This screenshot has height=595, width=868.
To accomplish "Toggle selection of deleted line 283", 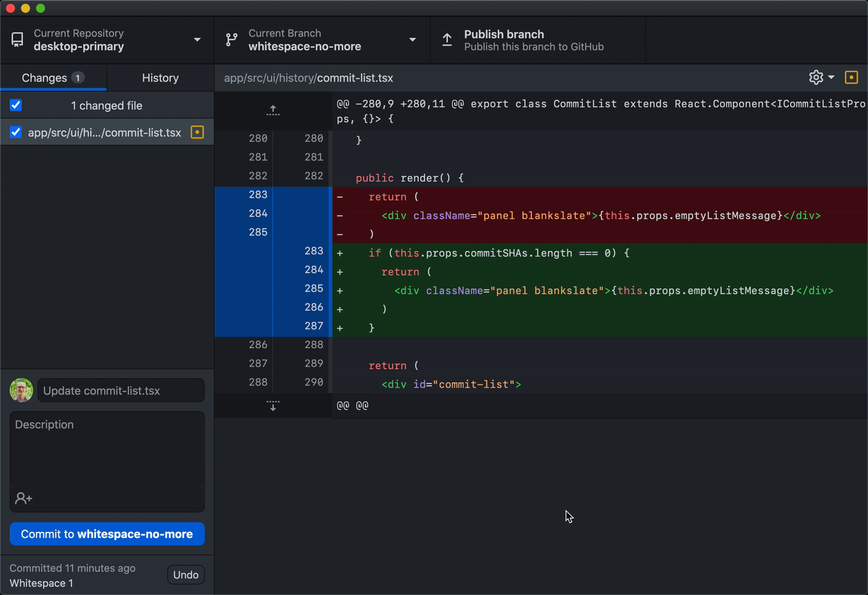I will (x=258, y=195).
